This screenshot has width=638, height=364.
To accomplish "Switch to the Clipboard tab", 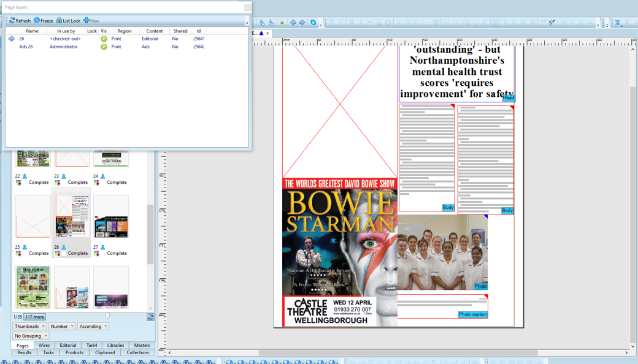I will [x=105, y=352].
